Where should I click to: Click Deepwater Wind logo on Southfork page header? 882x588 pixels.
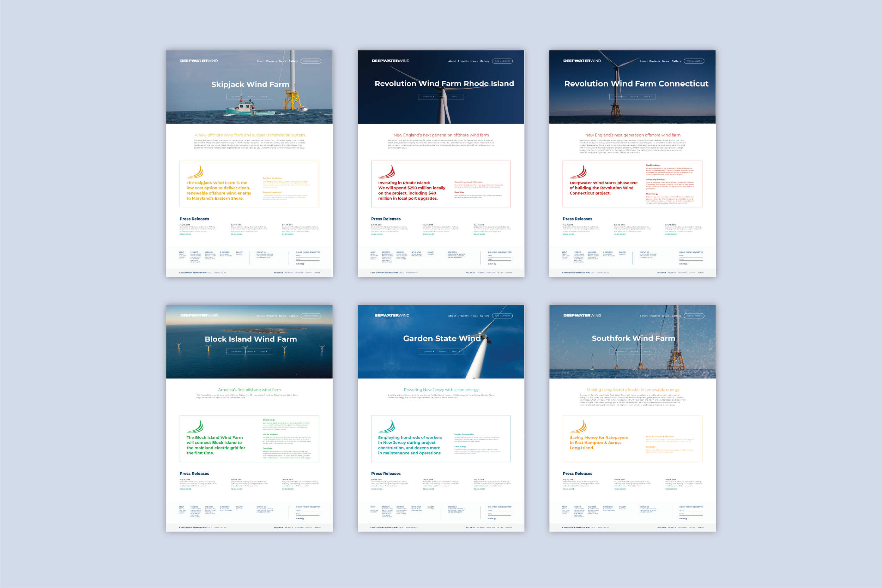[582, 315]
